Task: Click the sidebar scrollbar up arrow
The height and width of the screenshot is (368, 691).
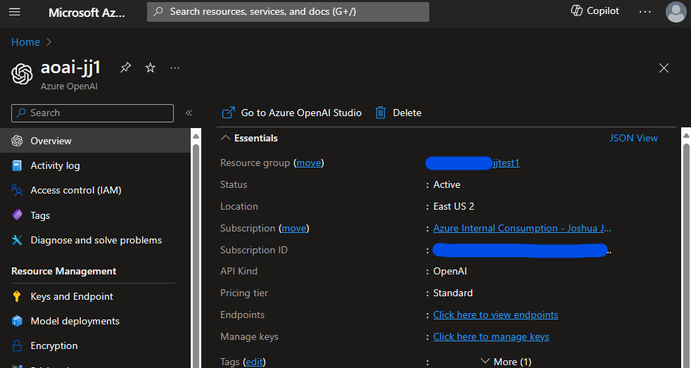Action: click(196, 136)
